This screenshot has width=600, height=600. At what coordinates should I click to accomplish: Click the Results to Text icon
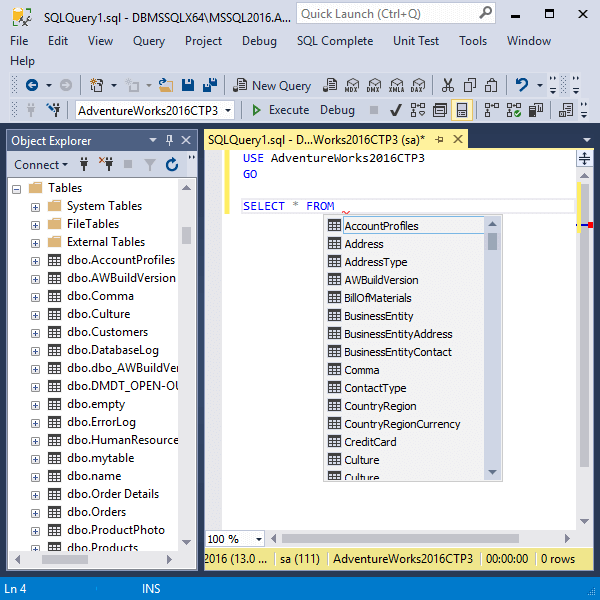pyautogui.click(x=566, y=110)
